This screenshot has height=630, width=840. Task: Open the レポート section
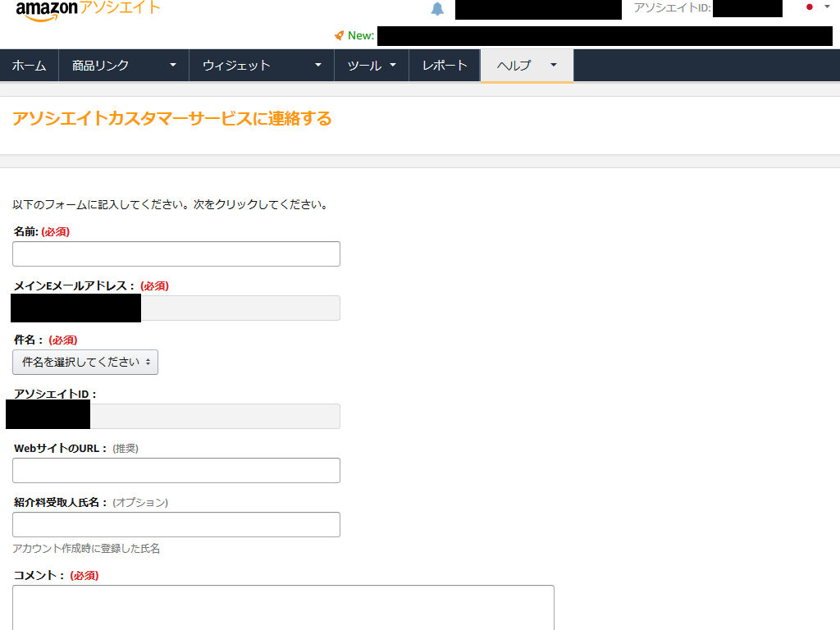445,65
